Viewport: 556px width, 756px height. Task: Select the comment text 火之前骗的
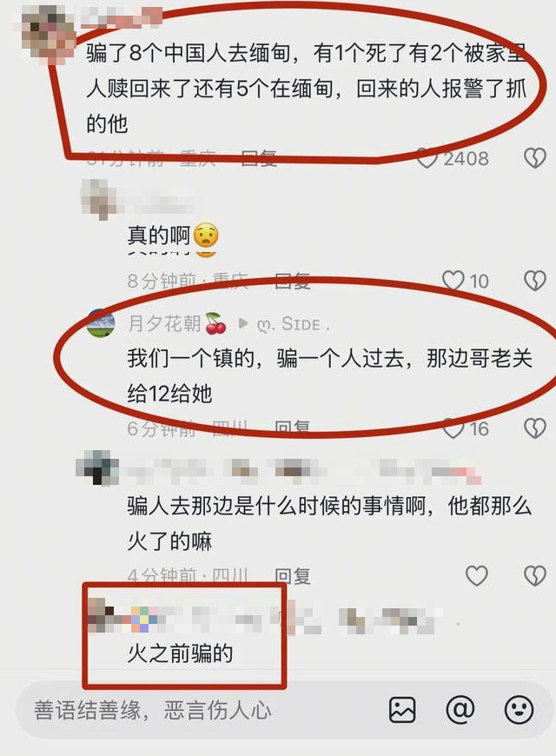181,653
